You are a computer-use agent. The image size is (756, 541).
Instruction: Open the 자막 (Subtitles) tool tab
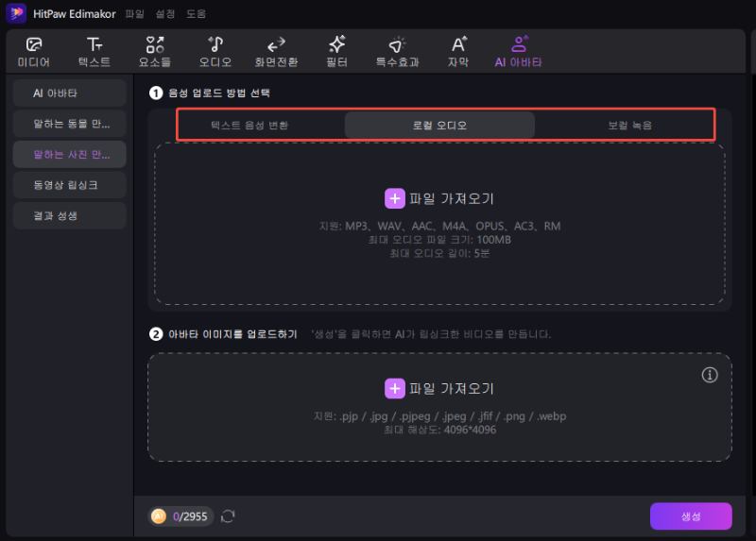pos(458,52)
